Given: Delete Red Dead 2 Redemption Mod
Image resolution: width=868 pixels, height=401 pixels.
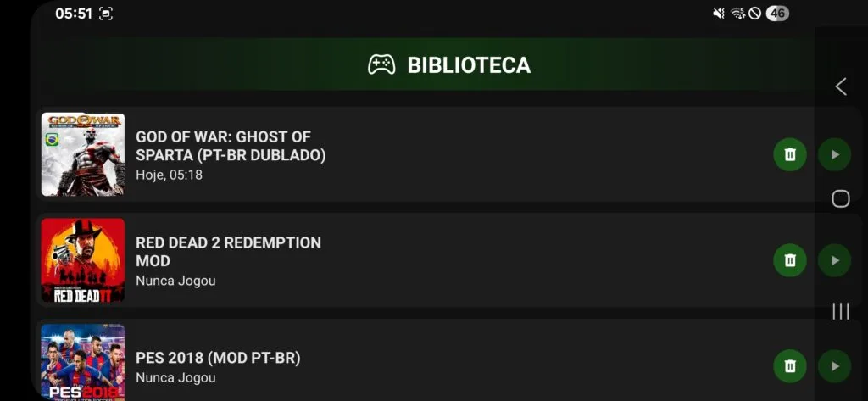Looking at the screenshot, I should point(790,260).
